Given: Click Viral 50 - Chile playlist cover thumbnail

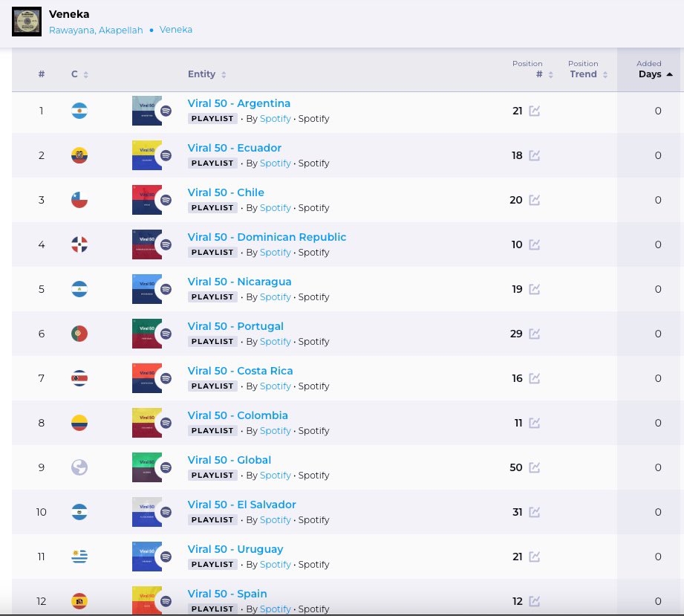Looking at the screenshot, I should pos(147,200).
